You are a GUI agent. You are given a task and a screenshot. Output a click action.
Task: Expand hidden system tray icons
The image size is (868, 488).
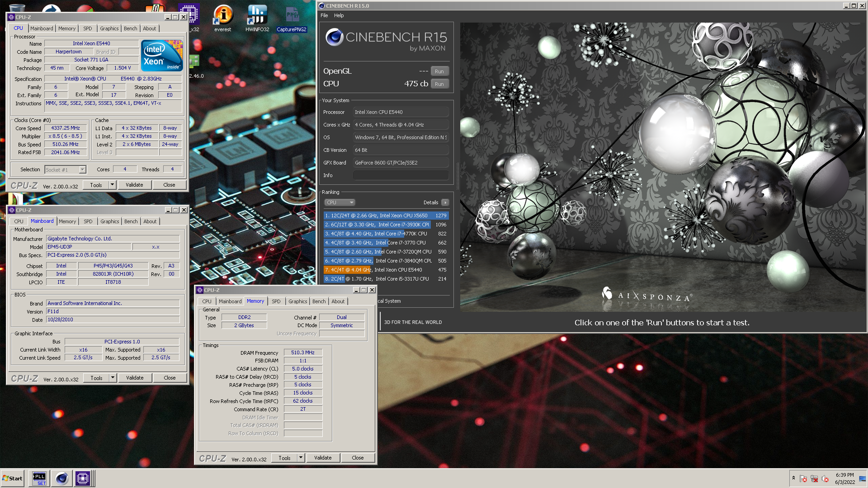tap(793, 478)
